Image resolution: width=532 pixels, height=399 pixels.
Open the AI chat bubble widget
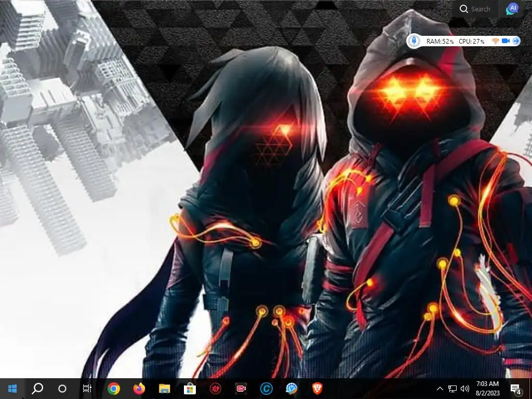512,9
